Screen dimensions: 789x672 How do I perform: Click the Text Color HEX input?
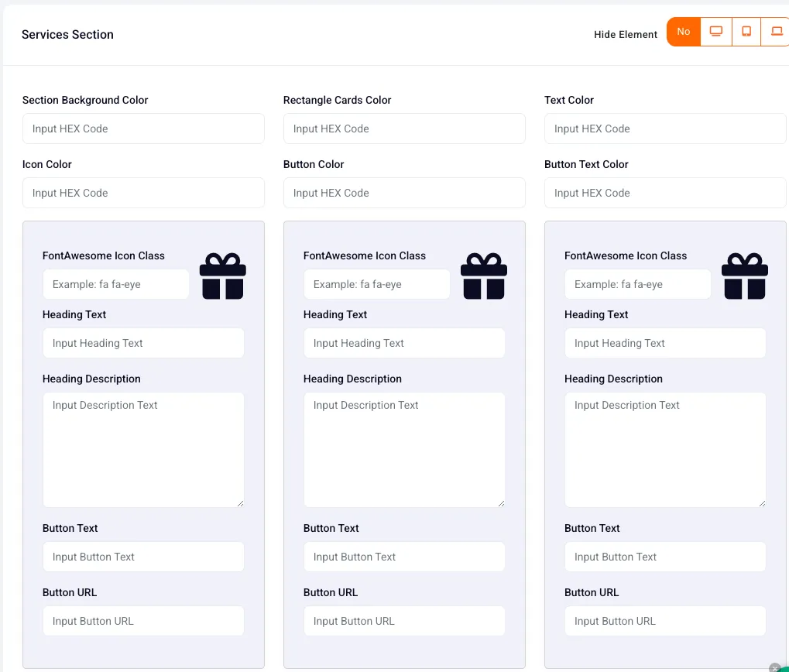665,129
